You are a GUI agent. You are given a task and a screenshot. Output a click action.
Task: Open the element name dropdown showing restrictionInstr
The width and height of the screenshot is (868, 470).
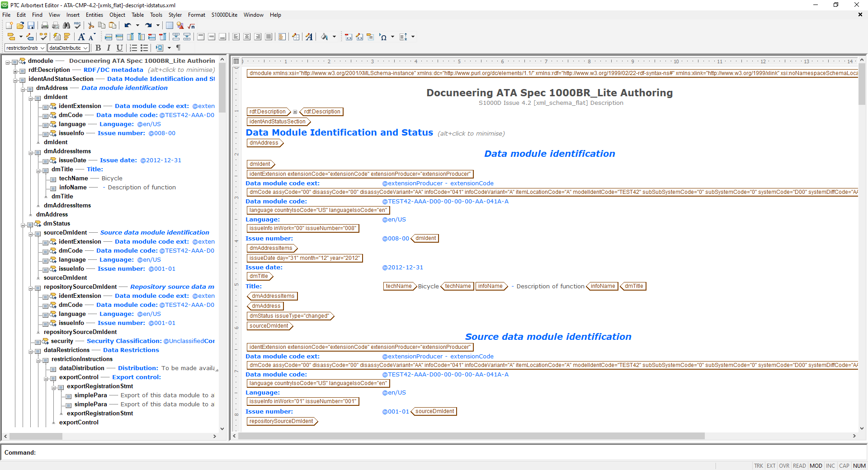coord(42,47)
